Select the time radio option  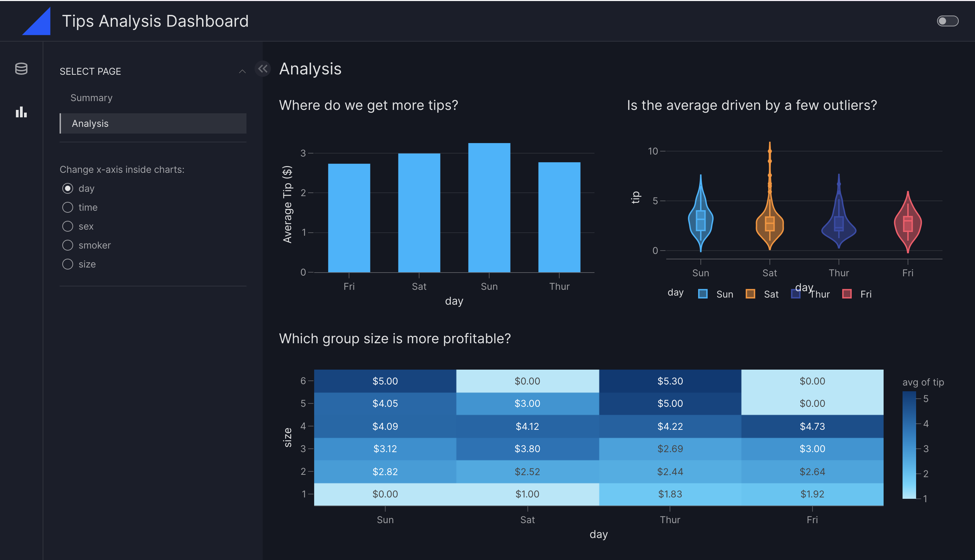(x=68, y=208)
